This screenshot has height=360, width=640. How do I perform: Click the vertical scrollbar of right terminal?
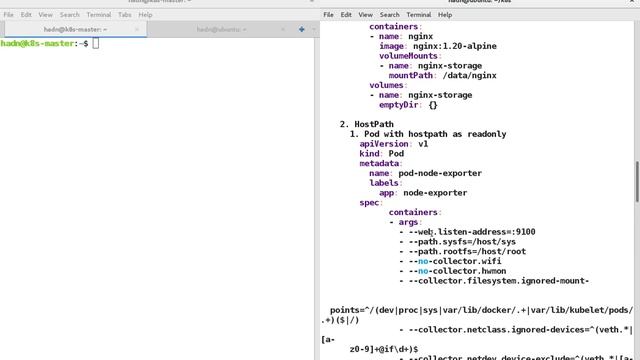tap(637, 182)
